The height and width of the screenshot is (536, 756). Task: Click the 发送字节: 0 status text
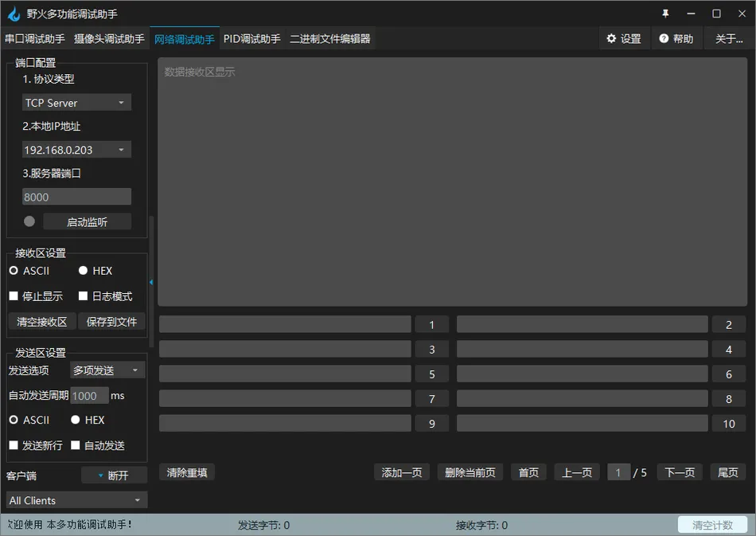(263, 525)
